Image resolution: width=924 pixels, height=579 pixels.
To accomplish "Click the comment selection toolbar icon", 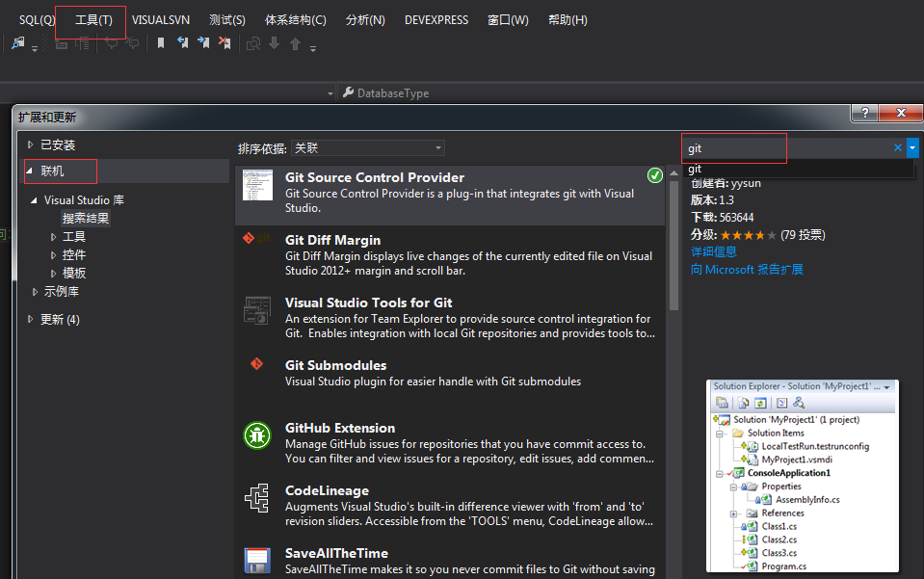I will 112,43.
